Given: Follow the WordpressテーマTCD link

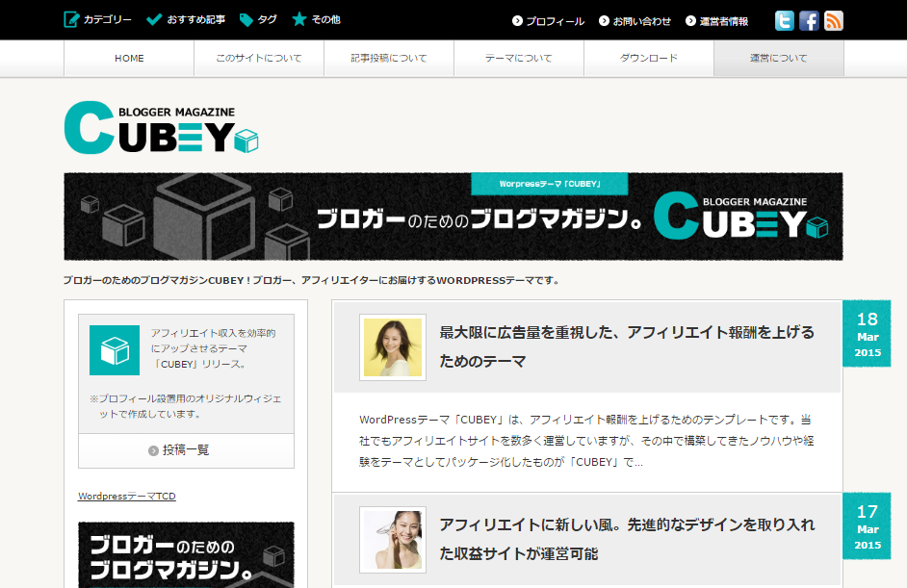Looking at the screenshot, I should coord(127,497).
